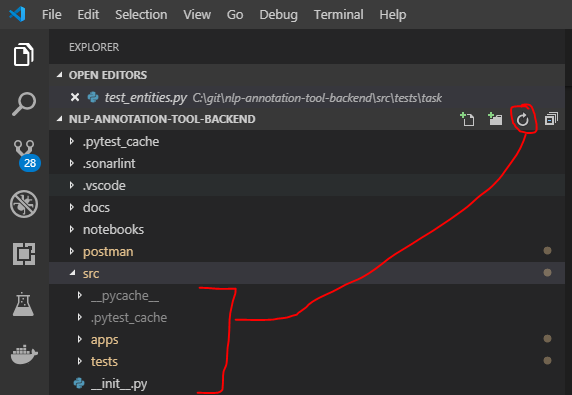
Task: Click the Python icon of test_entities.py
Action: point(93,97)
